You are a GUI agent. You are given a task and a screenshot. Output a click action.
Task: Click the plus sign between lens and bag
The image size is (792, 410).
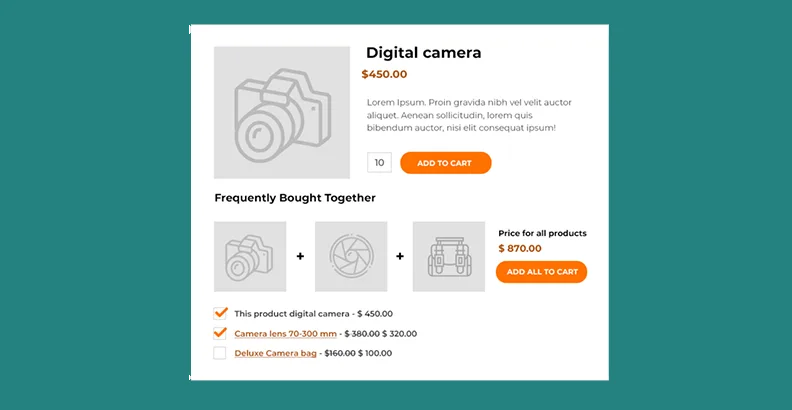[x=400, y=257]
